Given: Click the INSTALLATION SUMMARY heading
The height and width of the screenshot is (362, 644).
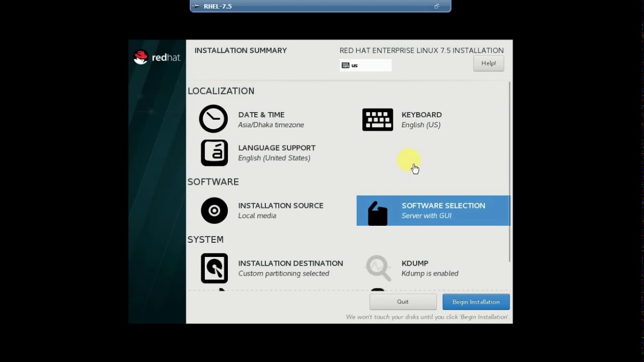Looking at the screenshot, I should click(241, 50).
